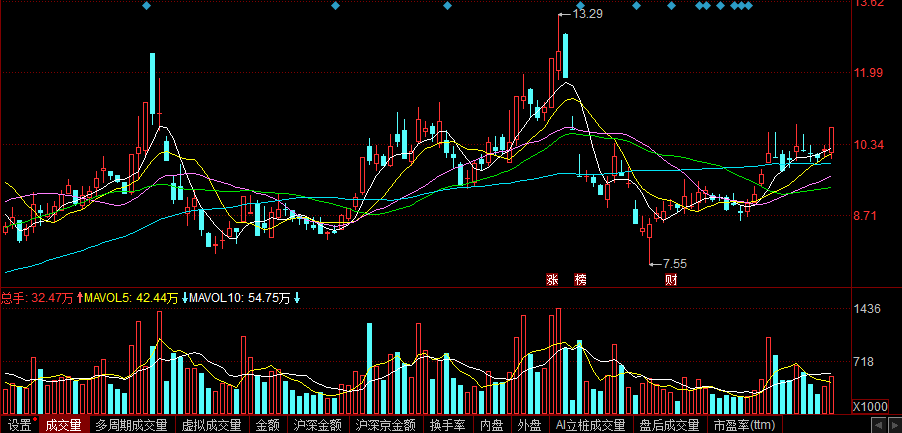This screenshot has height=433, width=902.
Task: Click the red 财 event marker
Action: [x=670, y=280]
